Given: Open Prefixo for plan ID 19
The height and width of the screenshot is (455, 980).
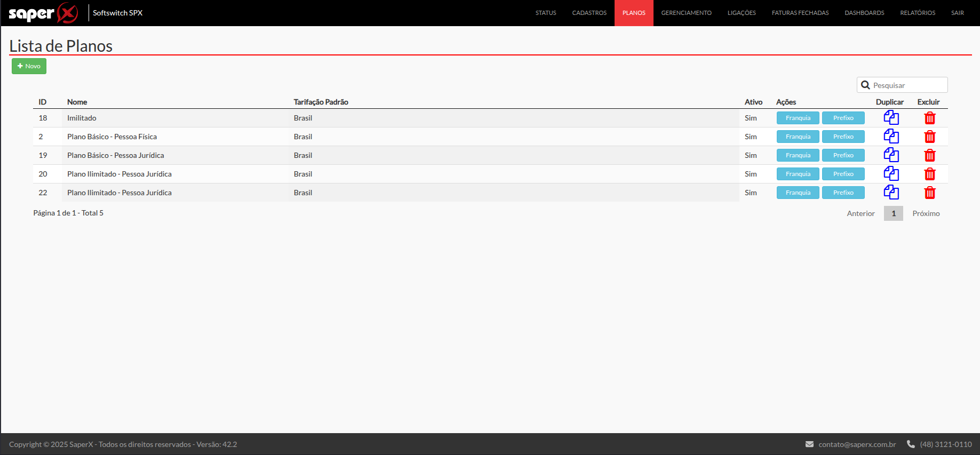Looking at the screenshot, I should tap(843, 155).
